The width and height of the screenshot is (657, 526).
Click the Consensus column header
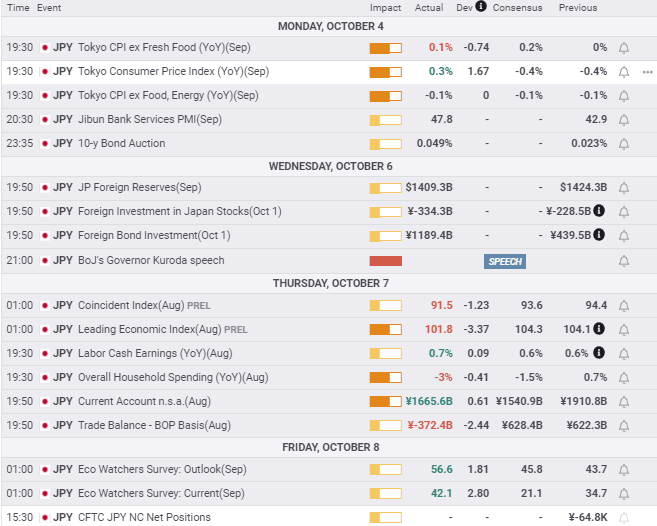coord(517,8)
